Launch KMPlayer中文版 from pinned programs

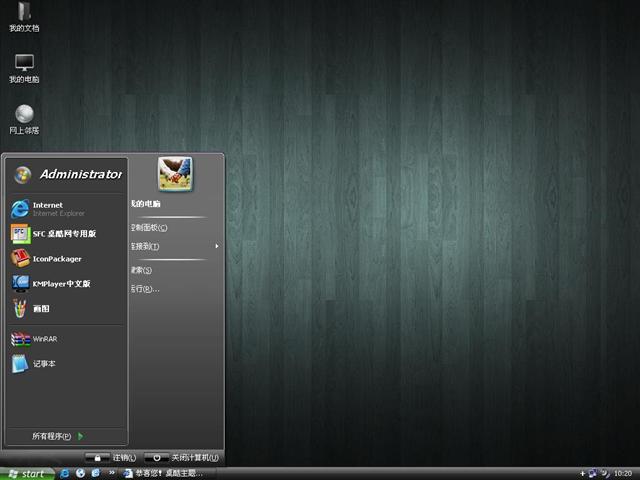pos(60,284)
